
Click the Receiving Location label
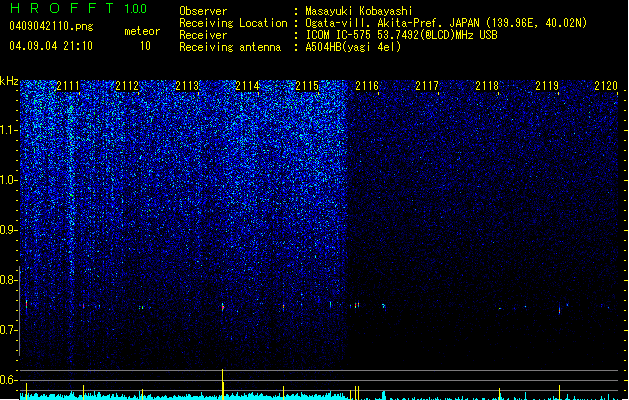(233, 23)
